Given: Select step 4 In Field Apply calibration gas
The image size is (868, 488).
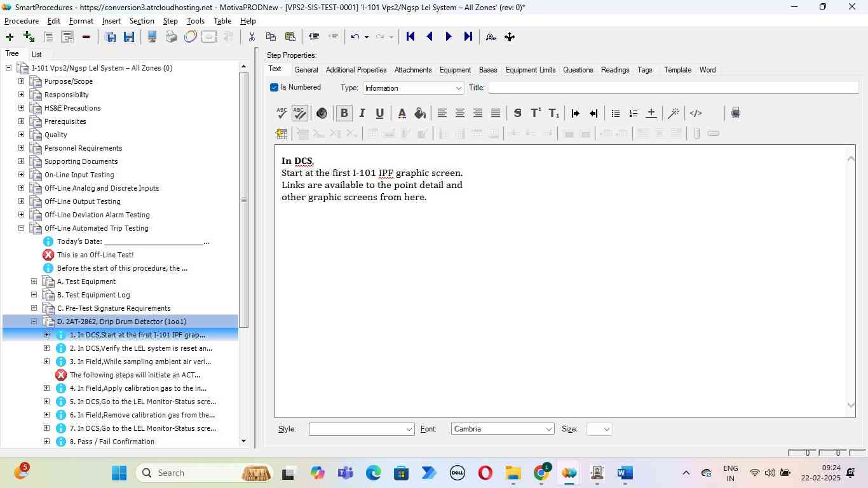Looking at the screenshot, I should (x=138, y=388).
